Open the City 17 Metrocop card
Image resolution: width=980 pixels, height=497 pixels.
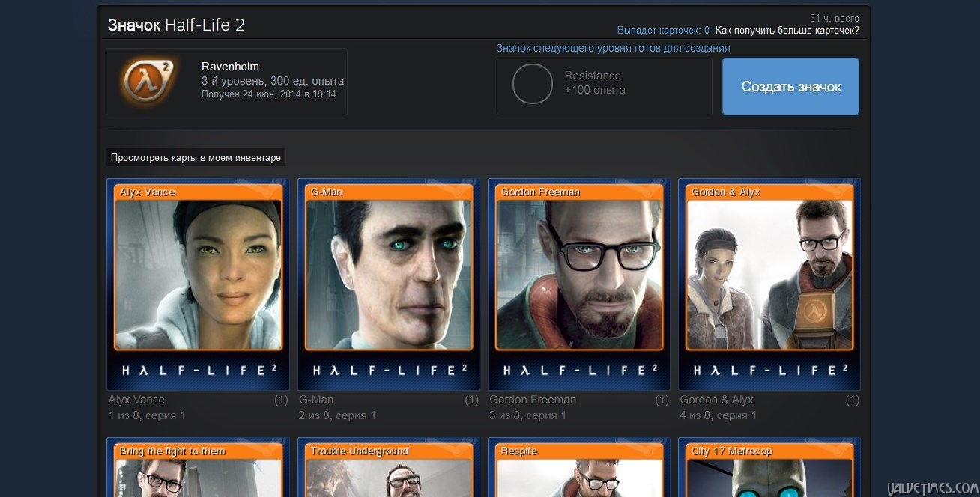(x=769, y=468)
